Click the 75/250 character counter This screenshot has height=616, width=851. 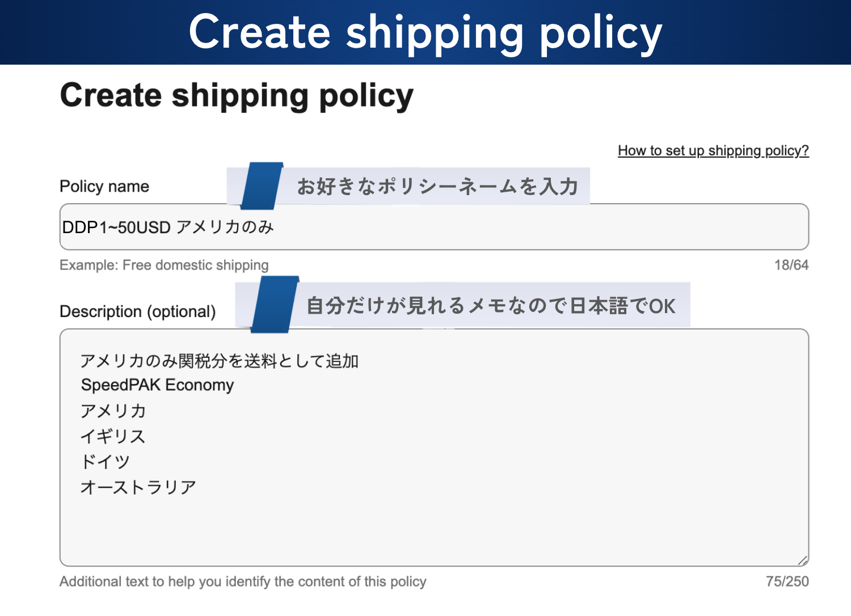[x=787, y=581]
